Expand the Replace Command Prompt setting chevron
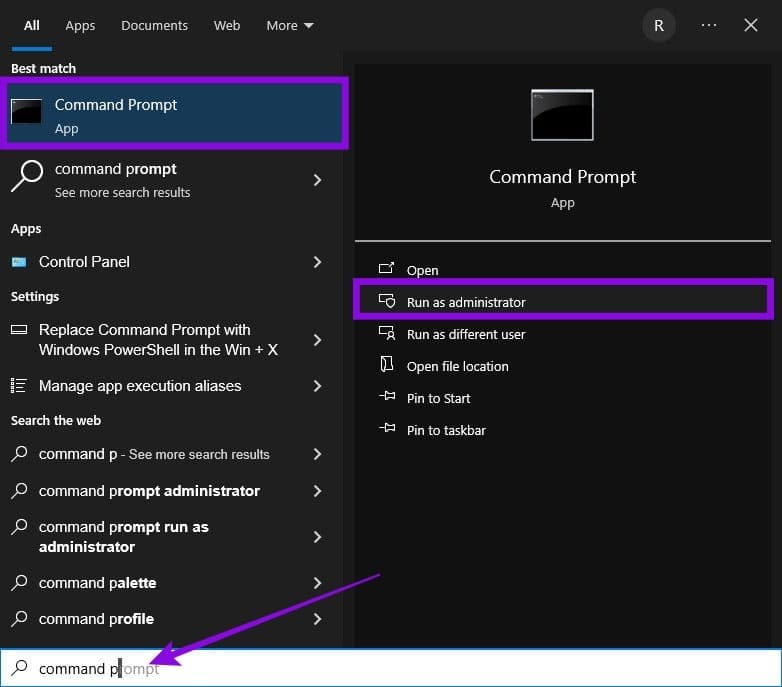This screenshot has width=782, height=687. (x=317, y=340)
